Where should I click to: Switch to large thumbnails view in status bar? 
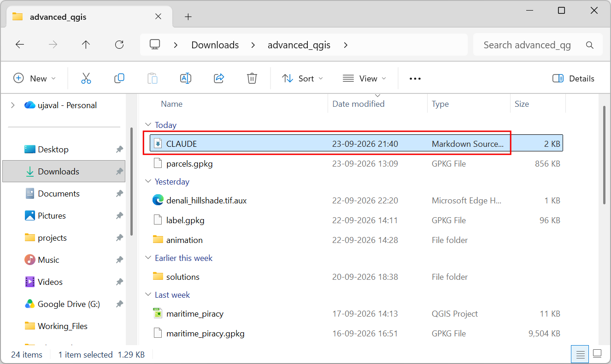click(x=597, y=354)
